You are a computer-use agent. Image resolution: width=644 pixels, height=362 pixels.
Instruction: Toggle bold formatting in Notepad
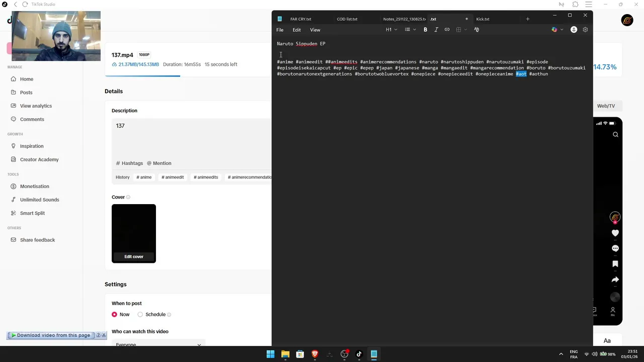click(425, 30)
